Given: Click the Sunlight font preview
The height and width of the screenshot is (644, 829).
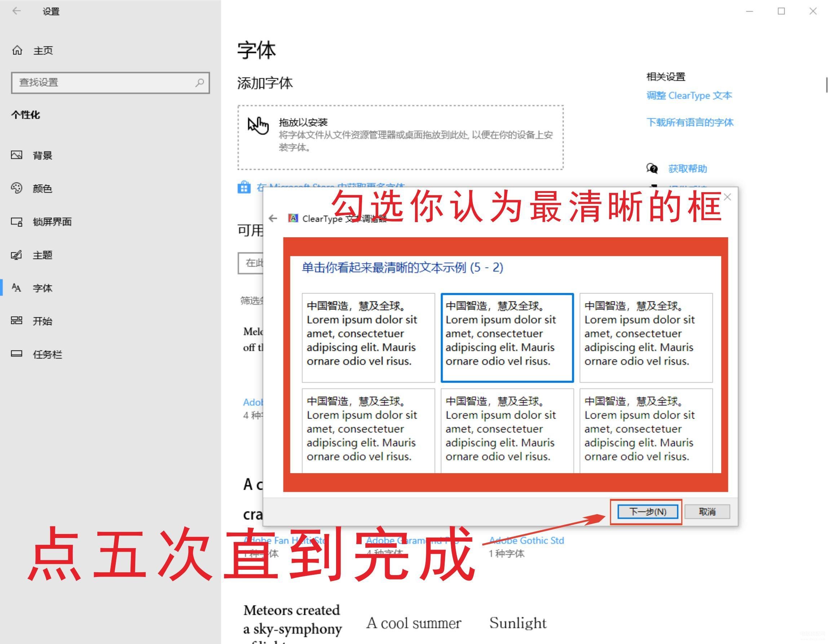Looking at the screenshot, I should (517, 623).
